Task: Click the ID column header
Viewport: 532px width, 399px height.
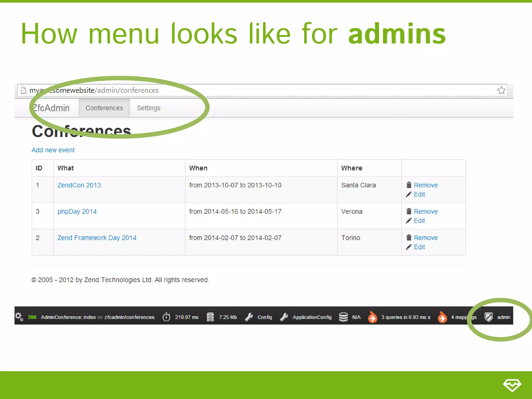Action: (39, 168)
